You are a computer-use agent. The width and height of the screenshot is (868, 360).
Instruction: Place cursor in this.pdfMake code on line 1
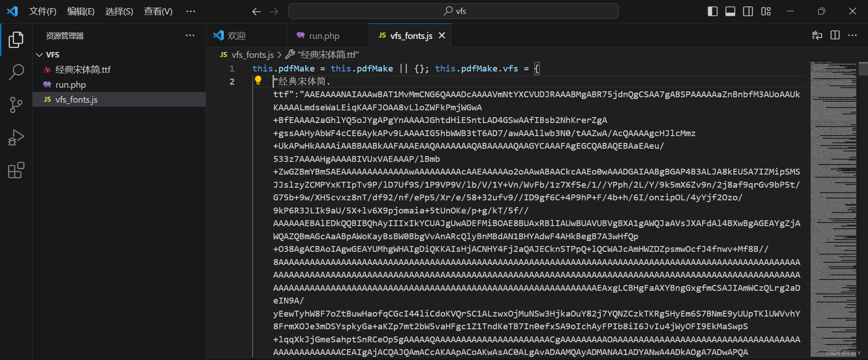tap(283, 68)
